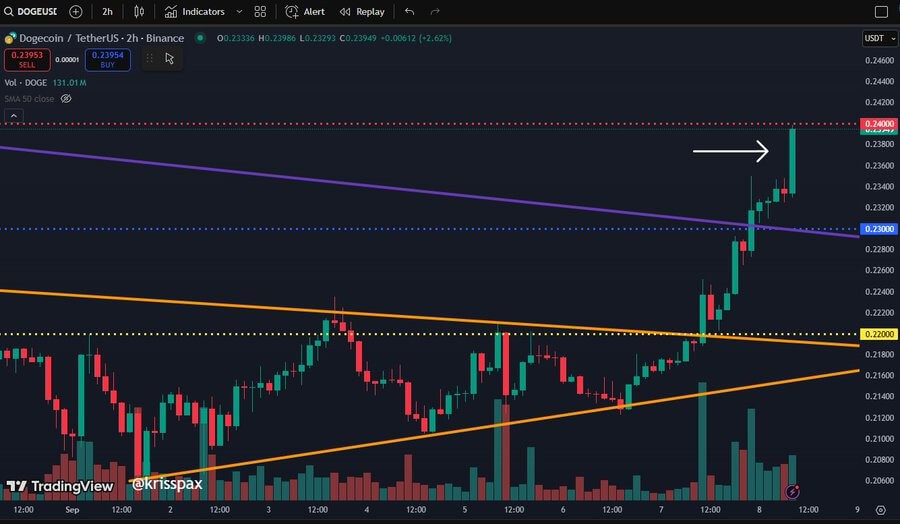900x524 pixels.
Task: Click the C0.23949 close value
Action: 358,38
